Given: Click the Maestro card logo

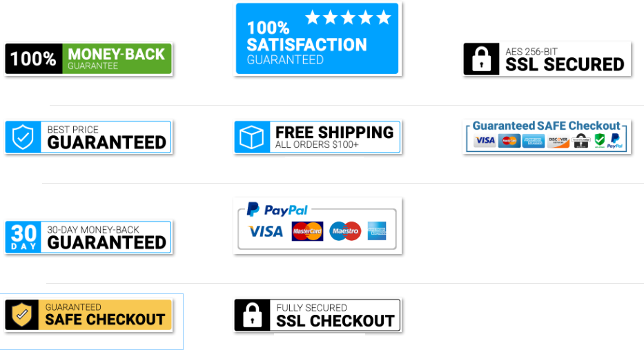Looking at the screenshot, I should pos(345,231).
